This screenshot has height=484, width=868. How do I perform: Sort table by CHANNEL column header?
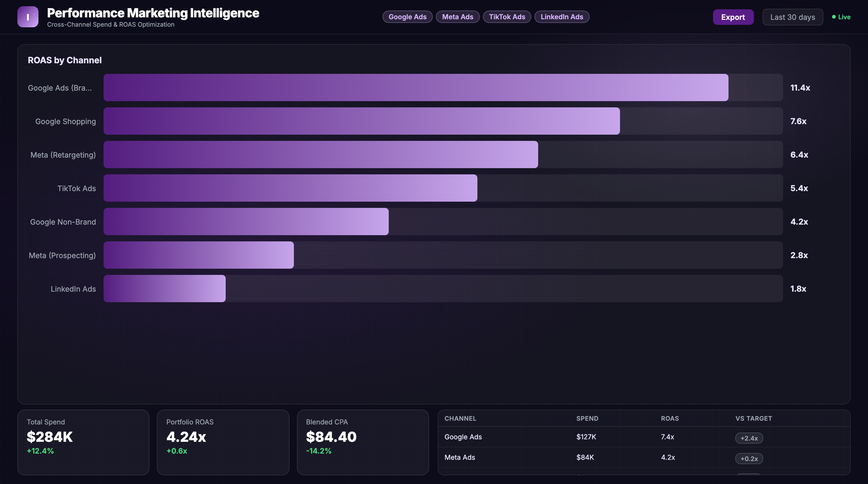tap(460, 418)
